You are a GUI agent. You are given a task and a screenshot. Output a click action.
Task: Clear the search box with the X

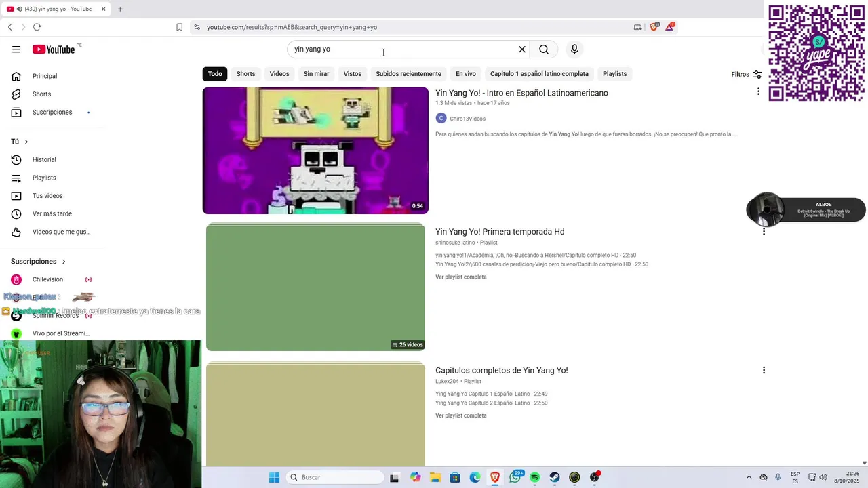tap(522, 49)
